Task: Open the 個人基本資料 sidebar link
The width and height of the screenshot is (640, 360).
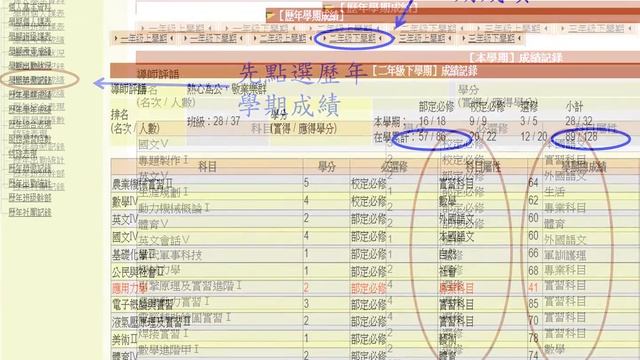Action: coord(30,7)
